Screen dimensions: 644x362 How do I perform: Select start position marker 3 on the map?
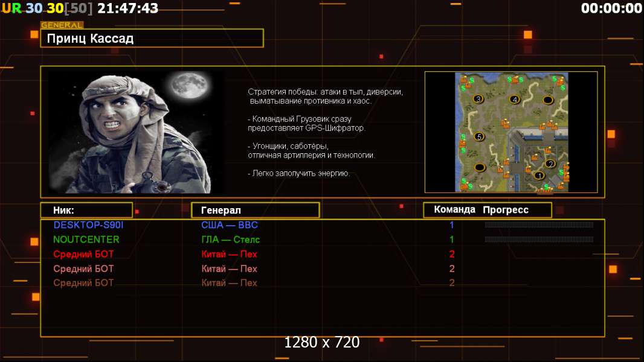478,99
